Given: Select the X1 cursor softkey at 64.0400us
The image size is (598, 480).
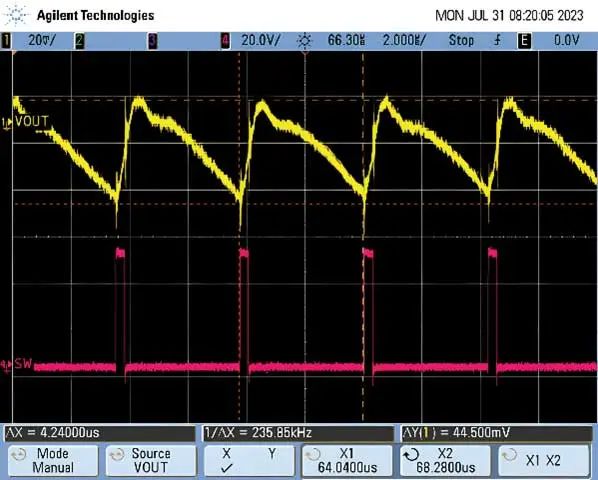Looking at the screenshot, I should (x=347, y=460).
